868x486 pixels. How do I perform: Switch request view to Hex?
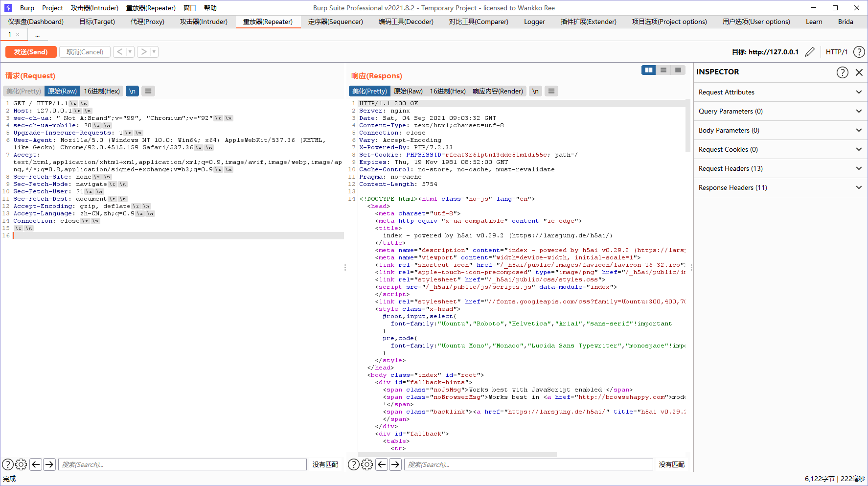102,91
